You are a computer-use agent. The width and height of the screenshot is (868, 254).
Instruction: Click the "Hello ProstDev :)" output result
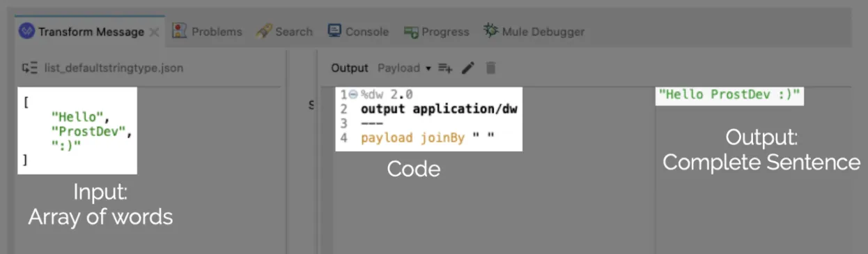point(729,94)
